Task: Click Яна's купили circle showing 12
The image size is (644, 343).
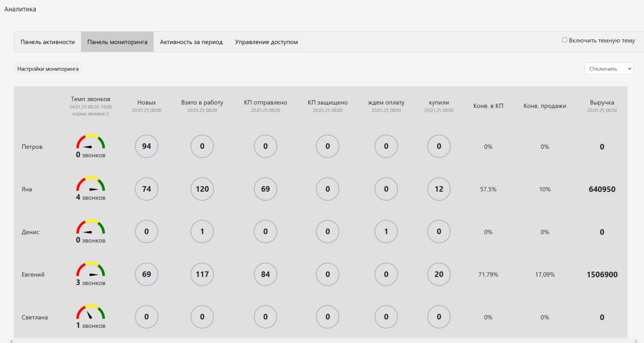Action: 439,189
